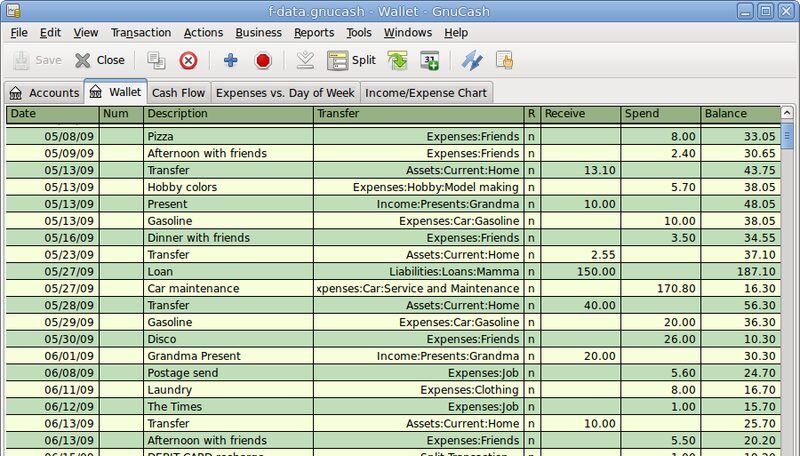Screen dimensions: 800x456
Task: Click the bank icon on Wallet tab
Action: (95, 92)
